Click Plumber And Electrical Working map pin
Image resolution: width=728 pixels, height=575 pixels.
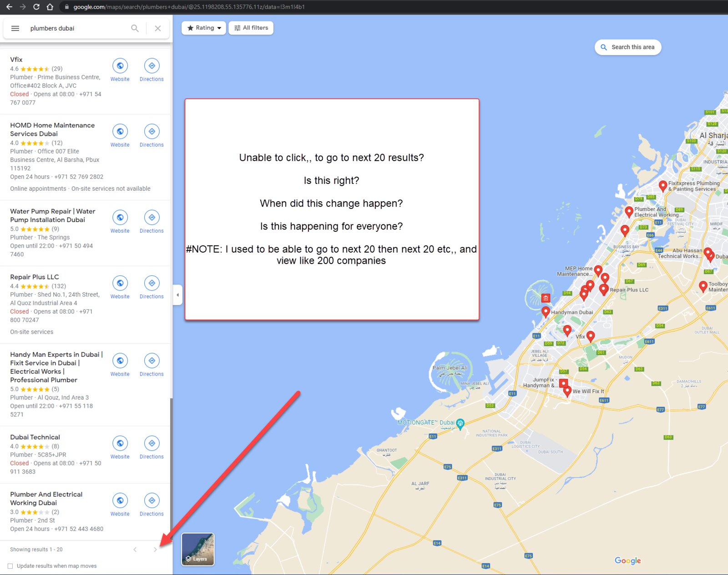(x=629, y=211)
